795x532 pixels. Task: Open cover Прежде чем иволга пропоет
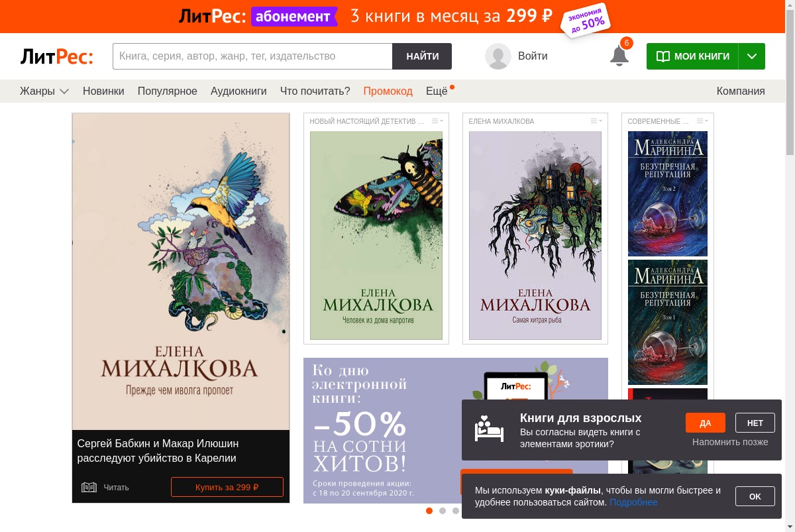pos(181,272)
